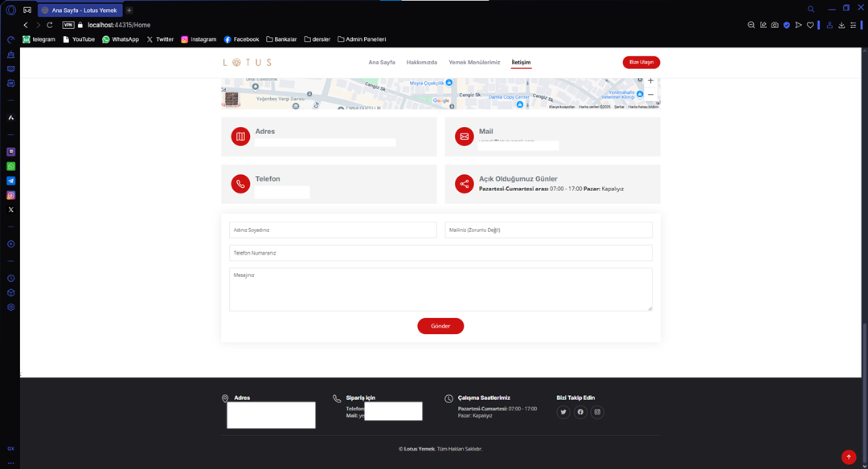Go to the Hakkımızda navigation item

click(x=422, y=63)
